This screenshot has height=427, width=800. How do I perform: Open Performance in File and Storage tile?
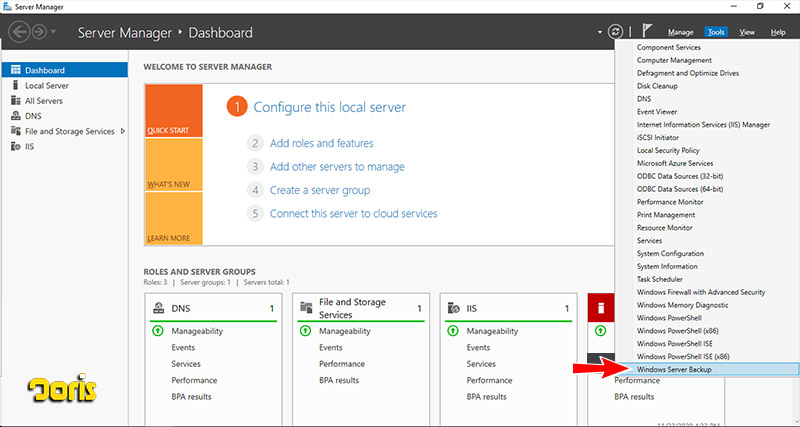coord(342,364)
